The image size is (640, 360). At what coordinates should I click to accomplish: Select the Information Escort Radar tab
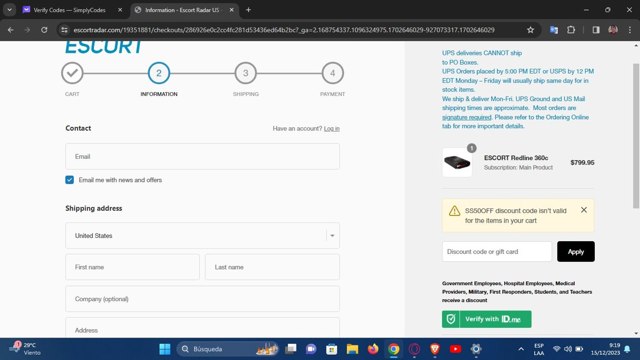182,10
